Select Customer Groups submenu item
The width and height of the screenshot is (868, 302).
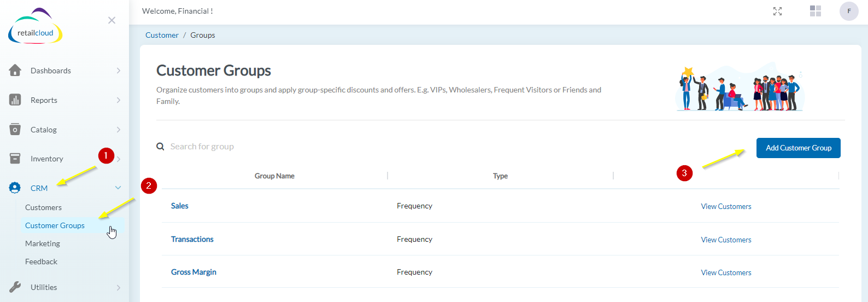[55, 225]
